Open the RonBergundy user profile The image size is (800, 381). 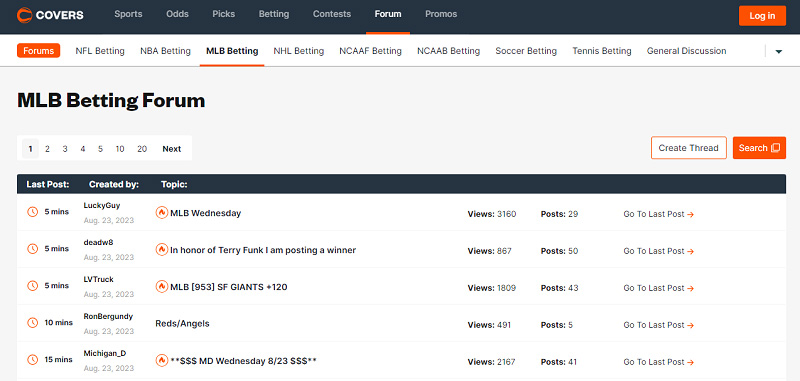click(108, 316)
